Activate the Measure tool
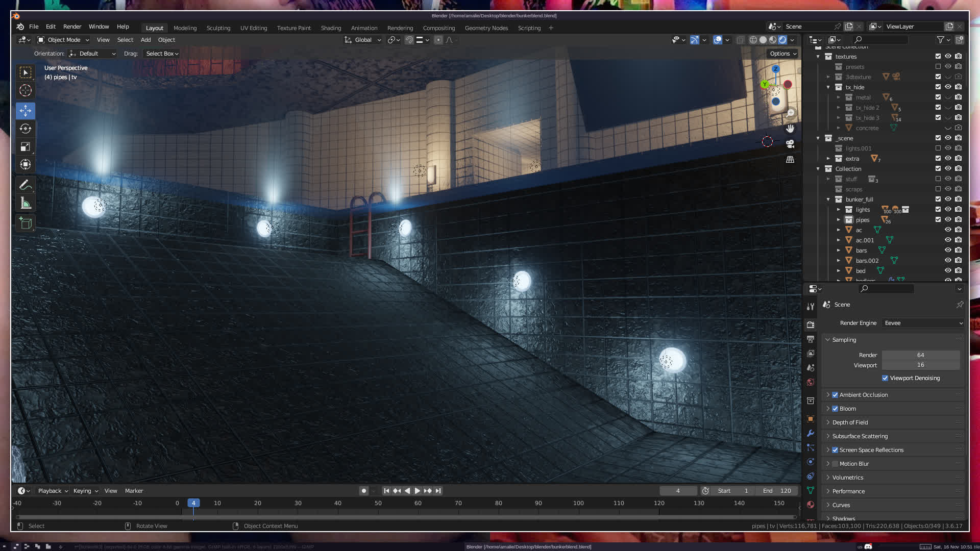This screenshot has width=980, height=551. coord(26,204)
